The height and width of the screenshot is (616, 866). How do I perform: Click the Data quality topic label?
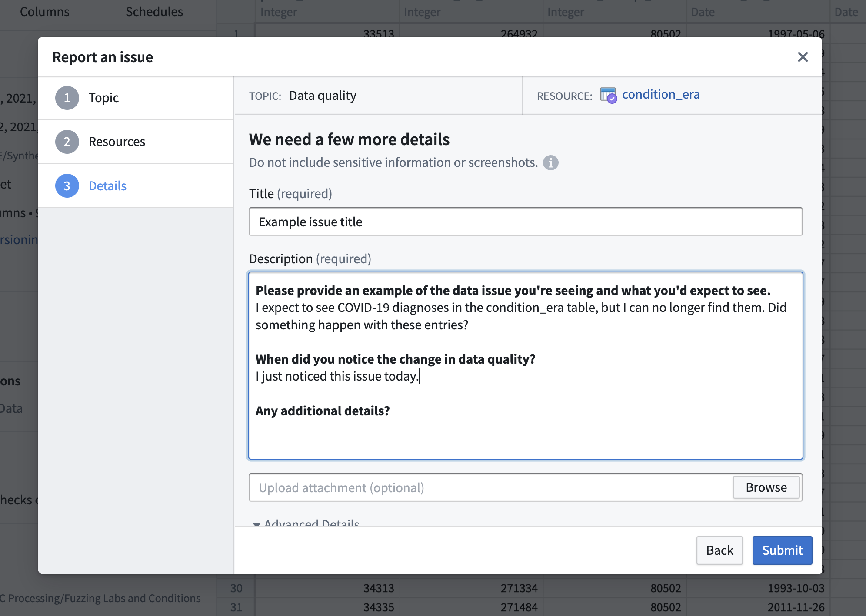click(x=323, y=96)
